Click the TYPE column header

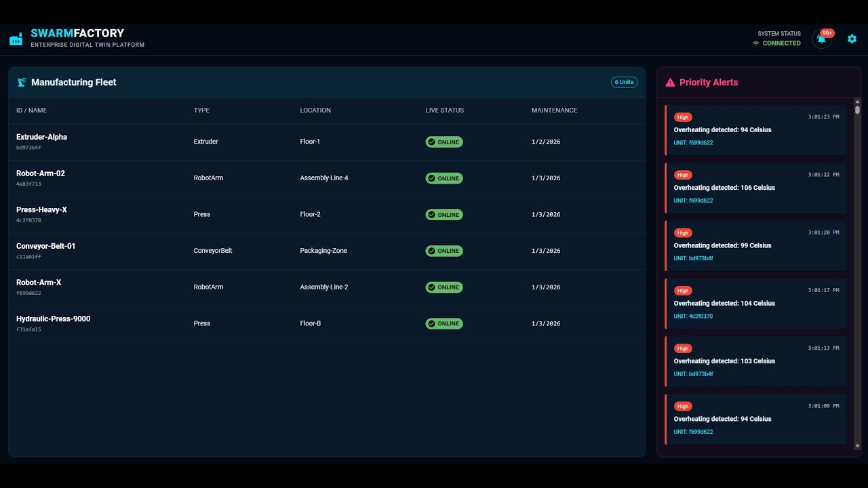201,110
